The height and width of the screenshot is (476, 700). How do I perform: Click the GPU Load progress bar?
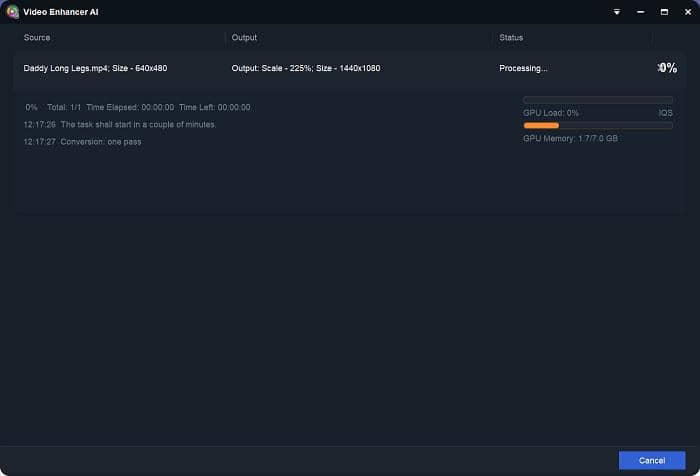(597, 100)
